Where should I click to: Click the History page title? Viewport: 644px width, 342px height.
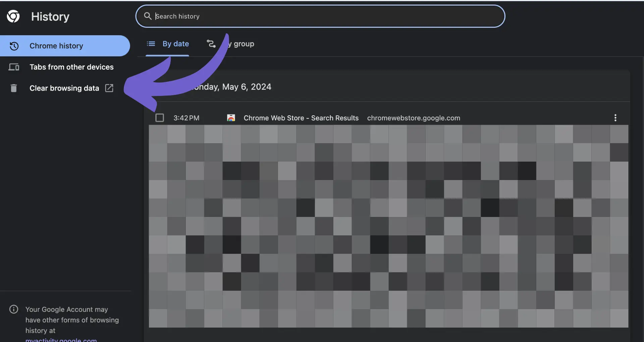click(x=50, y=16)
